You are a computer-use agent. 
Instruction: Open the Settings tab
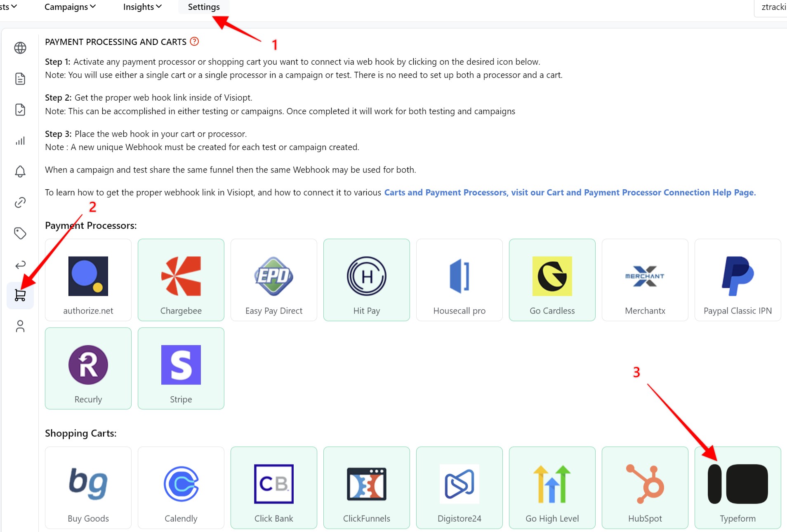click(x=204, y=7)
